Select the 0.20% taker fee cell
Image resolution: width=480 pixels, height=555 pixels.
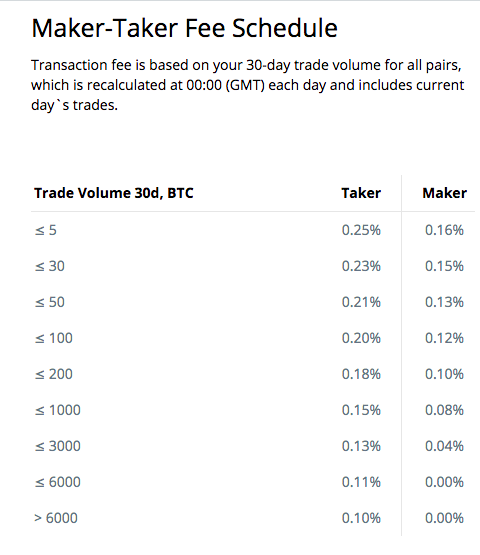pos(361,338)
